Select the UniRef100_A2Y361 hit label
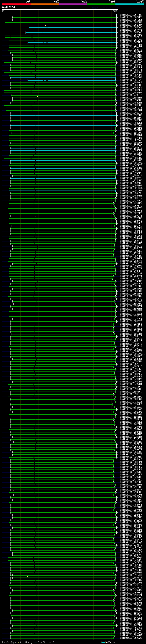This screenshot has width=146, height=644. click(131, 125)
